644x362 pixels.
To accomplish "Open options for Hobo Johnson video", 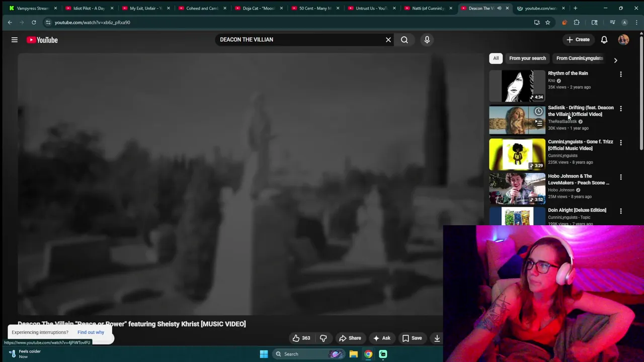I will [x=621, y=177].
